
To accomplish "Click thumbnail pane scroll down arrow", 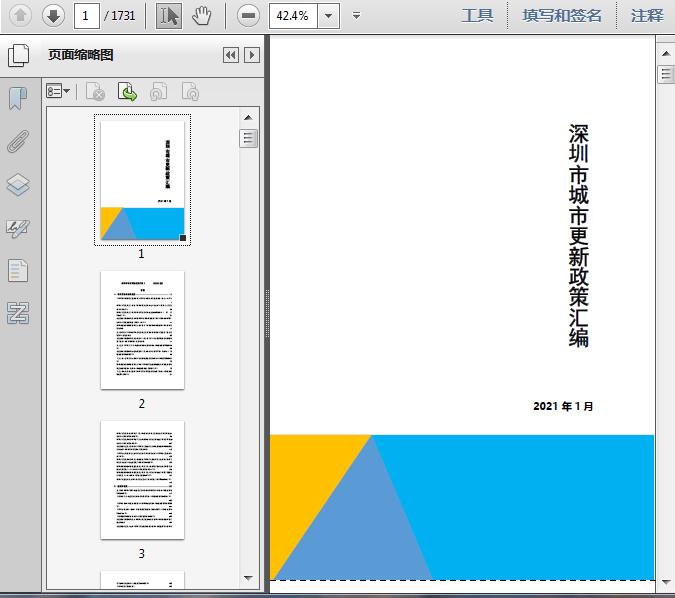I will coord(248,578).
